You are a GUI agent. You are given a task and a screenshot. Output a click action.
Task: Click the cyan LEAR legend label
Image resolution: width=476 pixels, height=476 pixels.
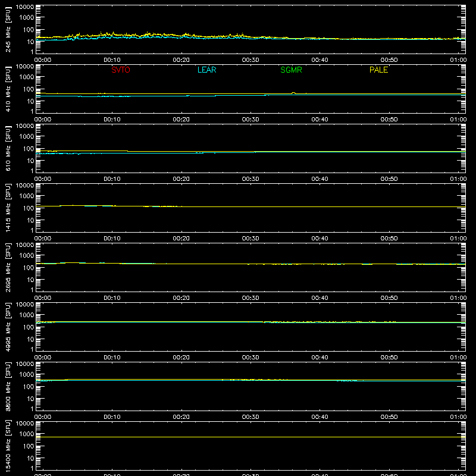tap(206, 70)
